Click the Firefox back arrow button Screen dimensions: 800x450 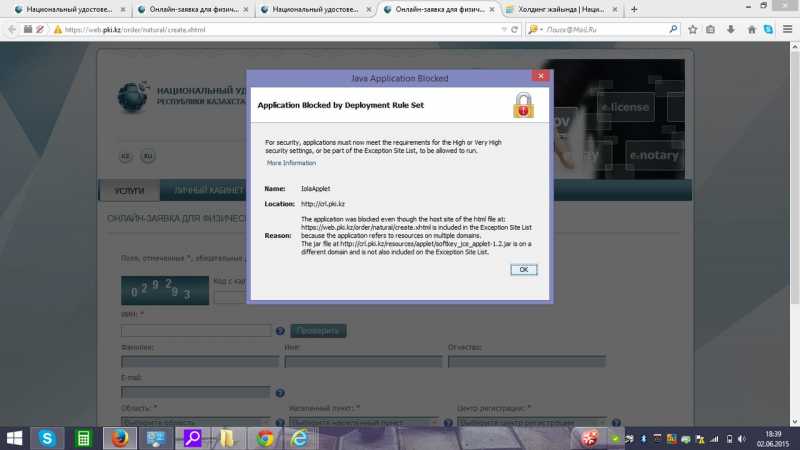(x=11, y=30)
